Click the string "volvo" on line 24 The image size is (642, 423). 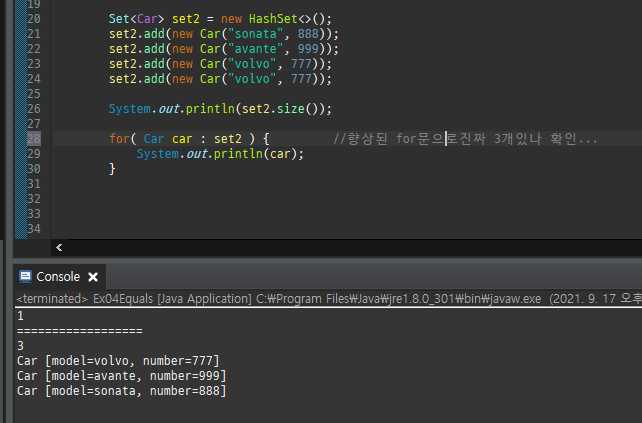[x=252, y=79]
